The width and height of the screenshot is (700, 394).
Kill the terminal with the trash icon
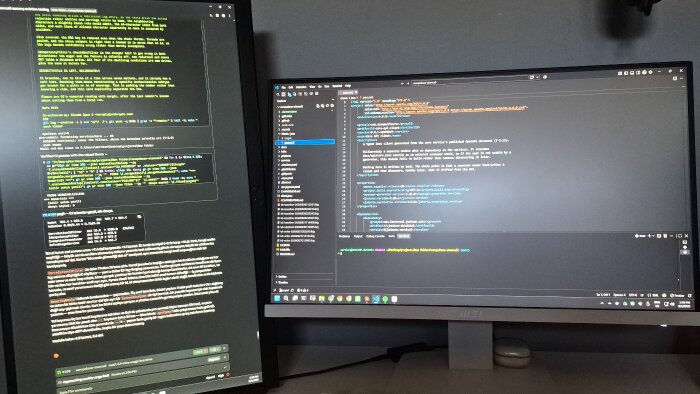pos(665,236)
